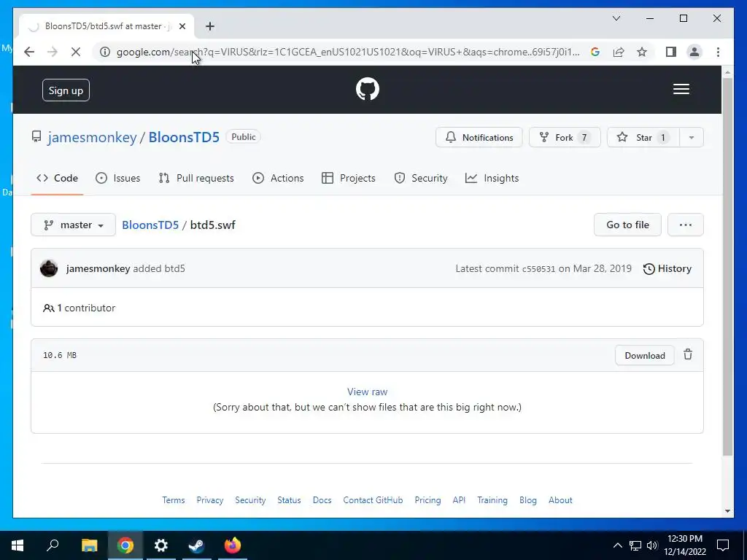Click the forward navigation arrow
Viewport: 747px width, 560px height.
pyautogui.click(x=53, y=52)
